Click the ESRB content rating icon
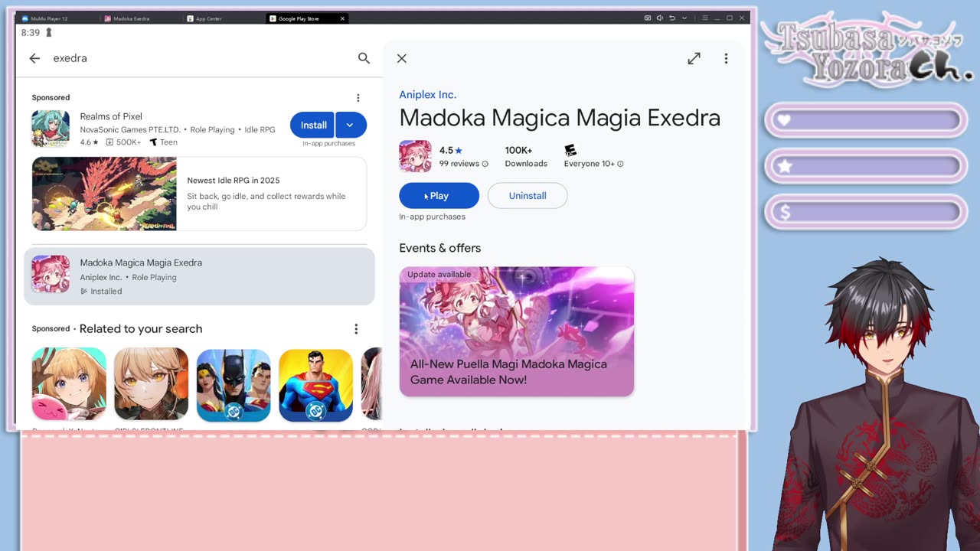 click(570, 151)
